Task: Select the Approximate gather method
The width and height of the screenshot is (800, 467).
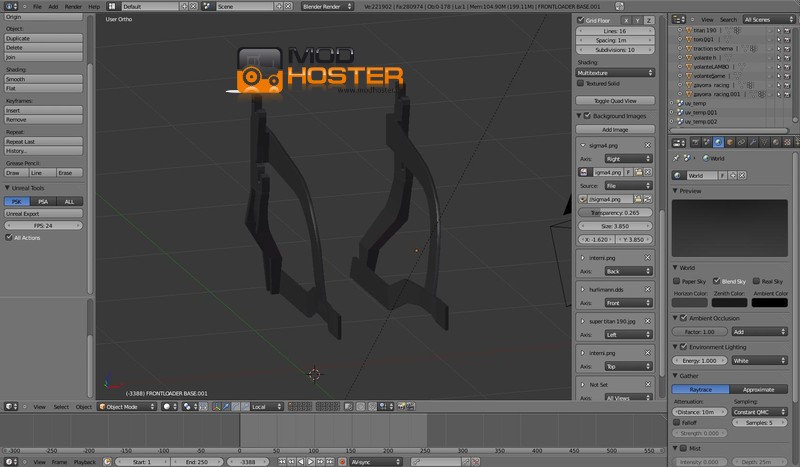Action: pyautogui.click(x=759, y=389)
